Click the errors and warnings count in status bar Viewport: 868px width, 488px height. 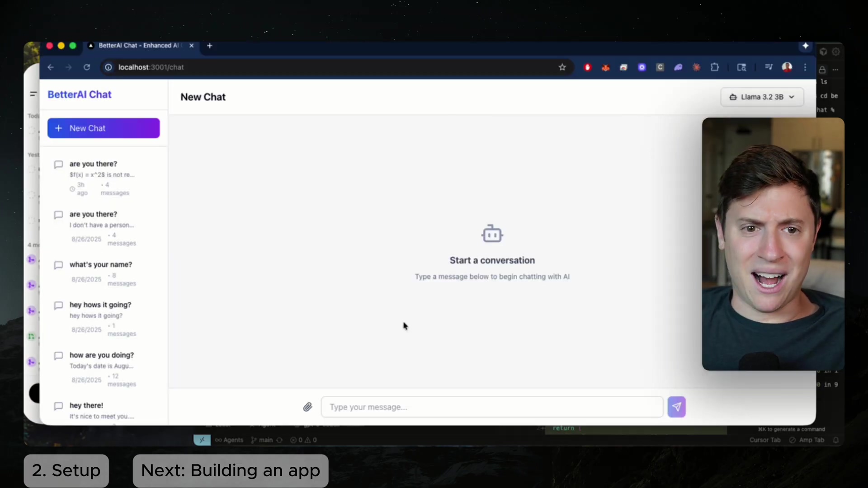click(x=303, y=440)
